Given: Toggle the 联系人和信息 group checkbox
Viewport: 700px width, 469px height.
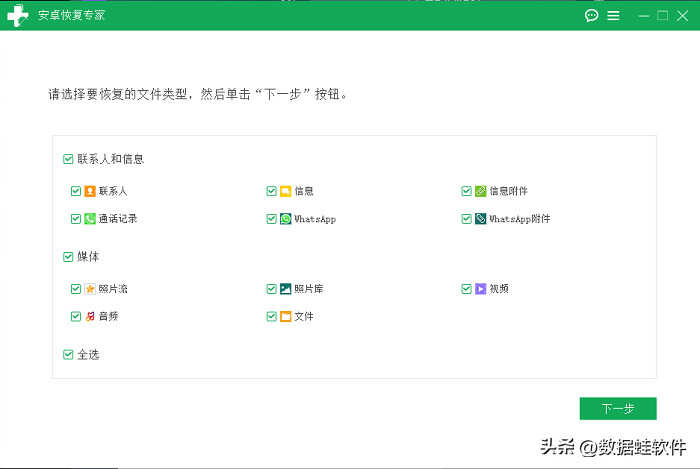Looking at the screenshot, I should click(x=68, y=159).
